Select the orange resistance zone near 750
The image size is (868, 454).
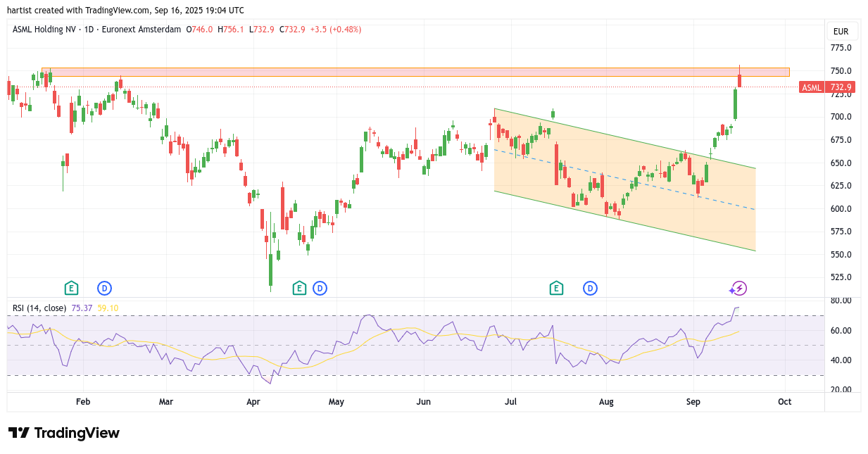415,72
